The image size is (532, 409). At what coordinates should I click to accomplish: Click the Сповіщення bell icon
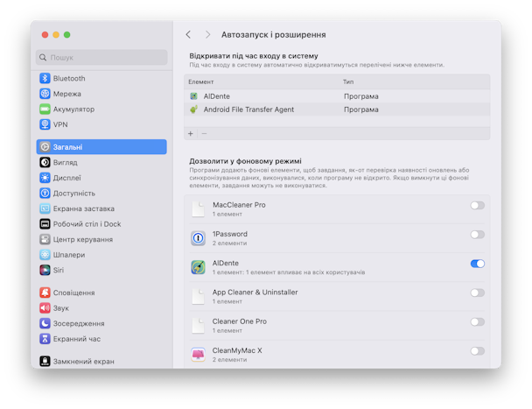point(45,293)
